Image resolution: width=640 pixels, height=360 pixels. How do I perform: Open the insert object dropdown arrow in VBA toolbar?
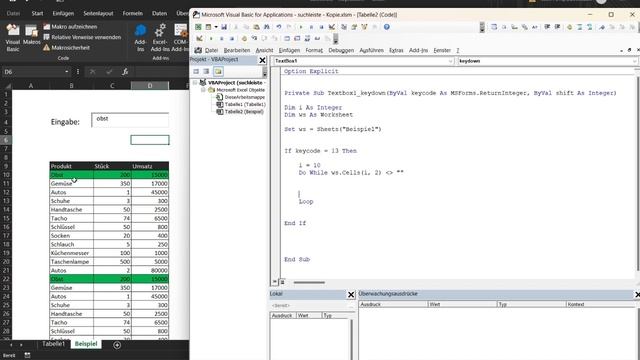(x=216, y=27)
